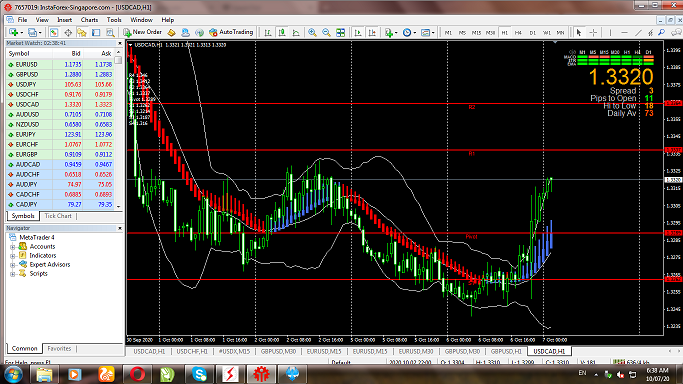The image size is (683, 384).
Task: Toggle chart Auto Scroll
Action: (x=358, y=32)
